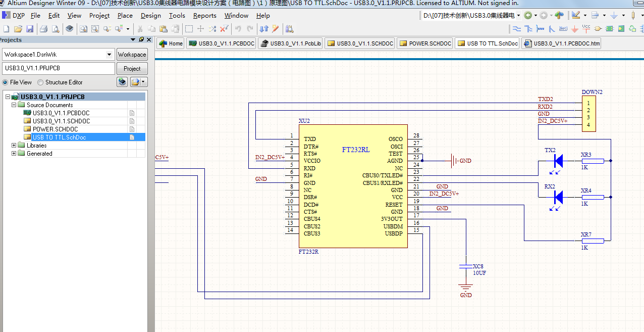Viewport: 644px width, 332px height.
Task: Print the schematic with the Print icon
Action: 43,29
